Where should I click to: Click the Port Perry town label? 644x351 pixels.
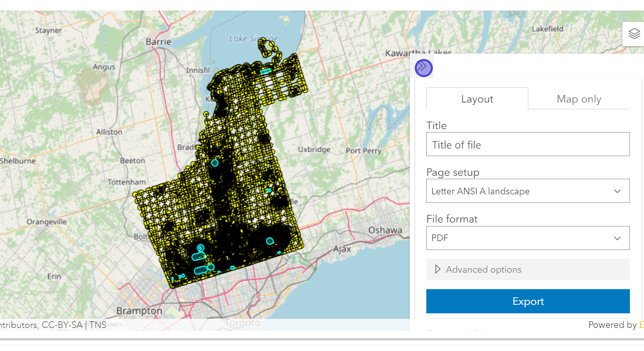(x=363, y=151)
